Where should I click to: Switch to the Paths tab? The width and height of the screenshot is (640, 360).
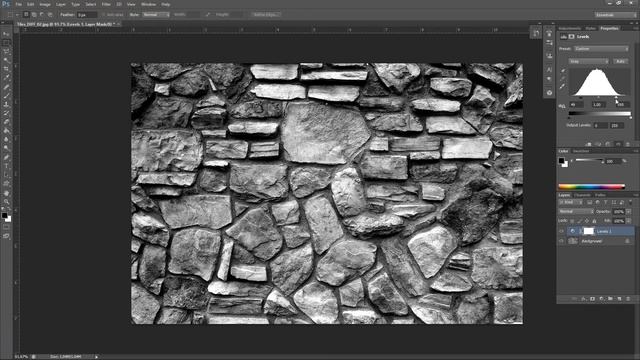pyautogui.click(x=600, y=196)
